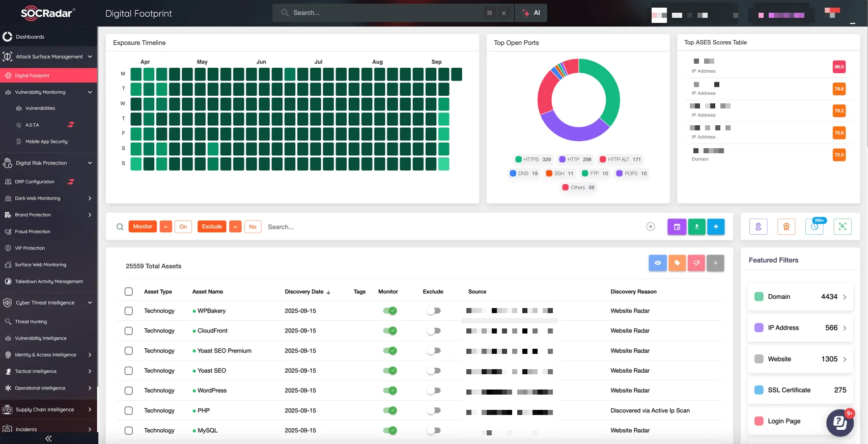
Task: Click the gray double-arrow more button
Action: [x=715, y=263]
